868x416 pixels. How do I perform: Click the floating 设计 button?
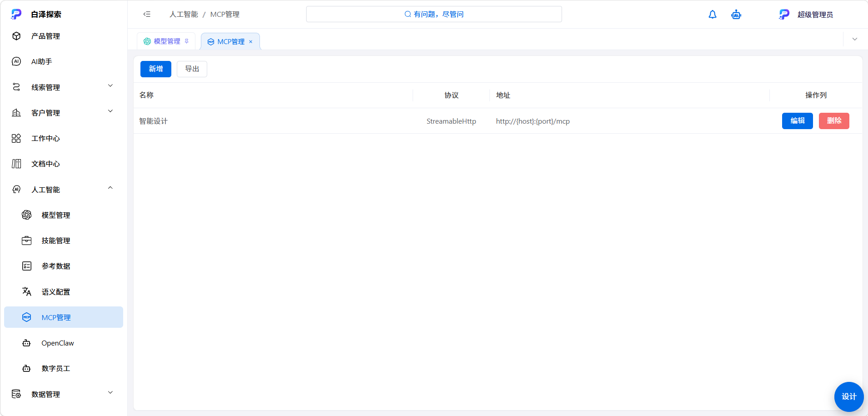pyautogui.click(x=849, y=396)
